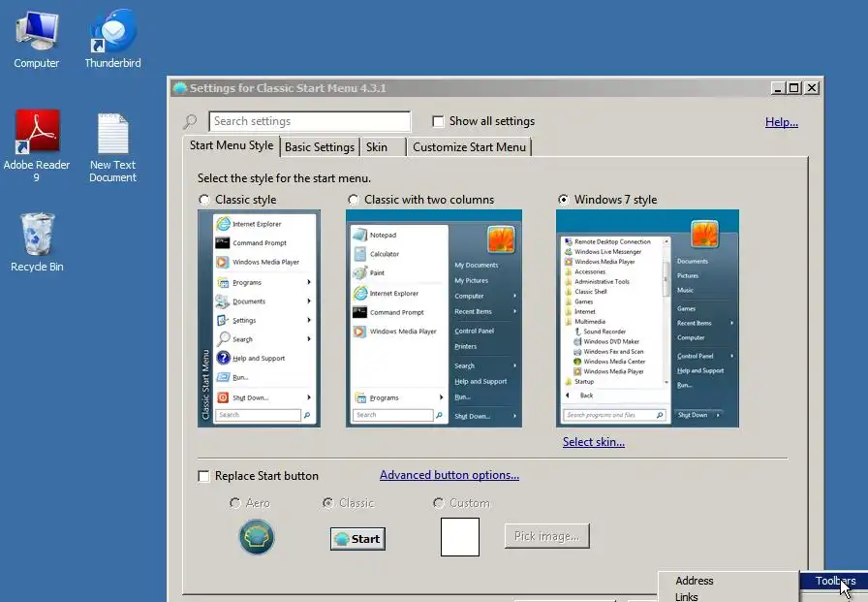The width and height of the screenshot is (868, 602).
Task: Click the Toolbars menu entry
Action: coord(835,581)
